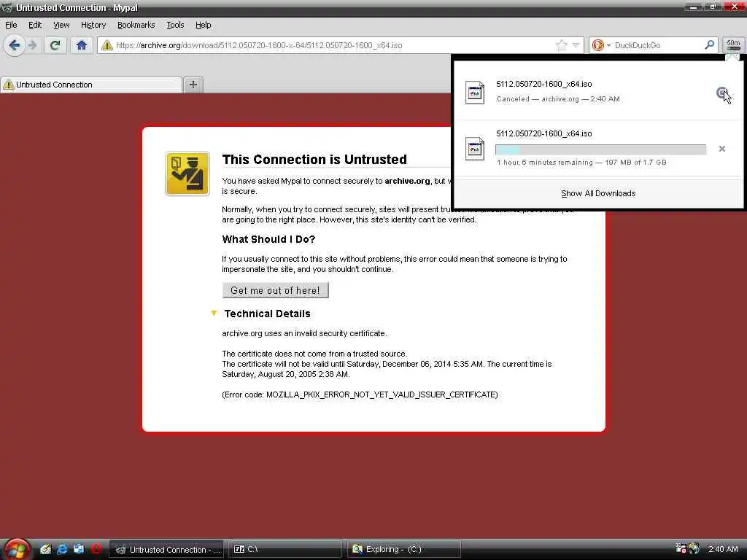The image size is (747, 560).
Task: Click the download progress bar
Action: (600, 149)
